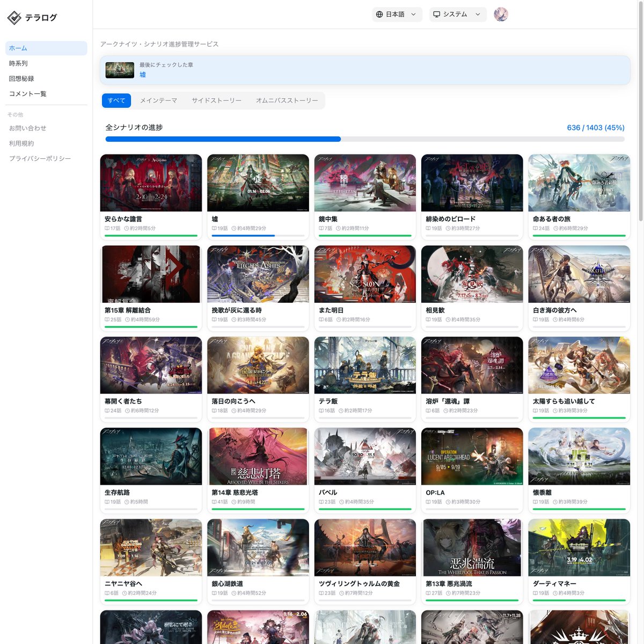The width and height of the screenshot is (644, 644).
Task: Open the 第14章 慈悲光塔 card image
Action: (x=258, y=457)
